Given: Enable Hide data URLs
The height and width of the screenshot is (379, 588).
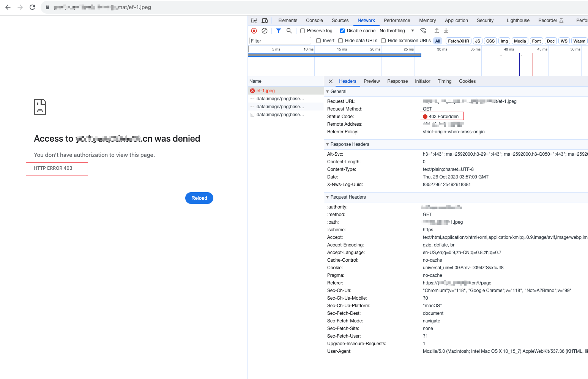Looking at the screenshot, I should pyautogui.click(x=341, y=41).
